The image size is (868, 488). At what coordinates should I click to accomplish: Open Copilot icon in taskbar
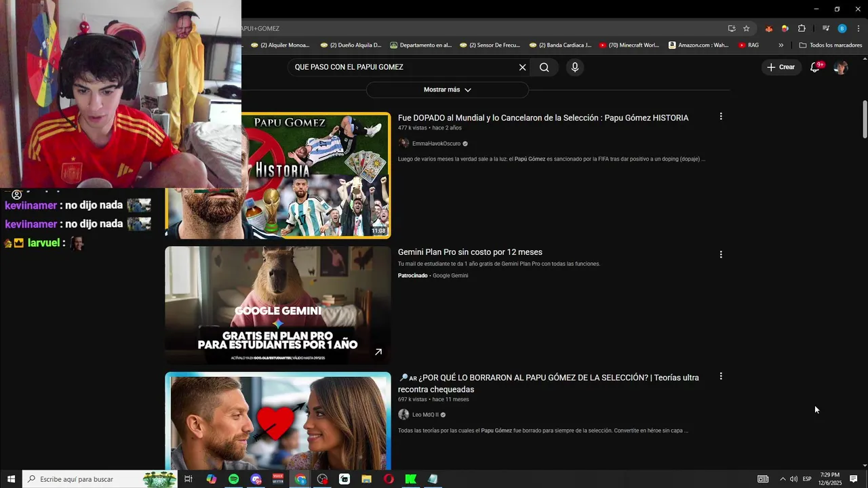point(212,479)
